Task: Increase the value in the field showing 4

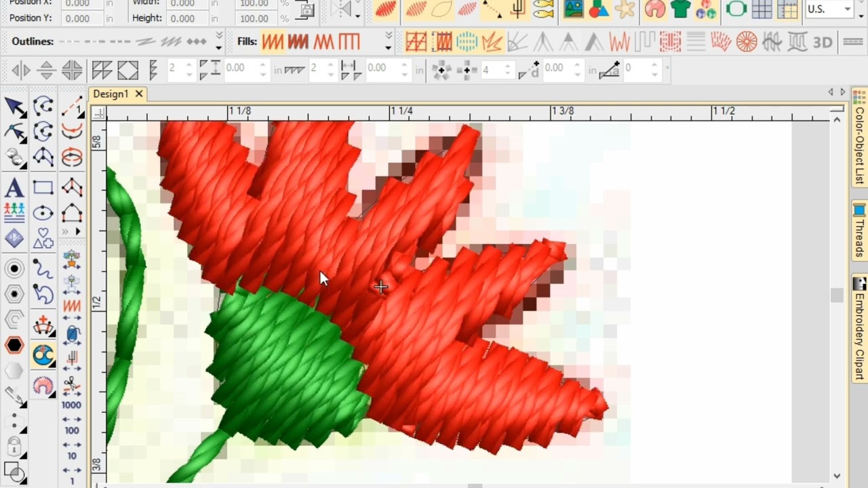Action: click(x=507, y=65)
